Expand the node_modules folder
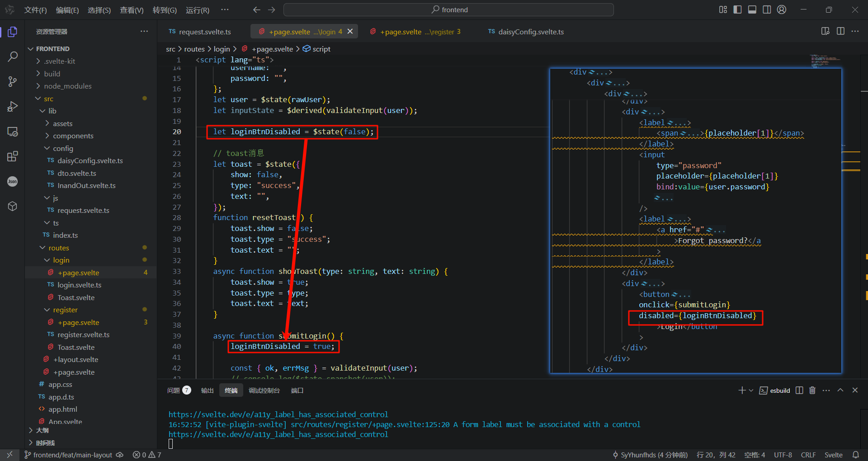 [x=67, y=86]
